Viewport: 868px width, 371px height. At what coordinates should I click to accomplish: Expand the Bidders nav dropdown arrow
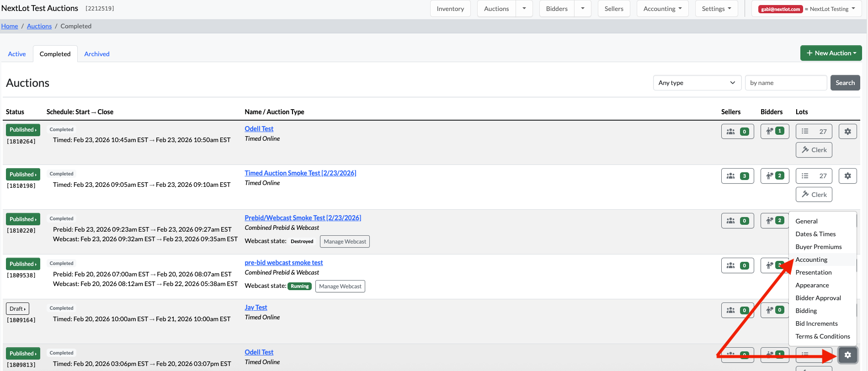click(x=583, y=9)
